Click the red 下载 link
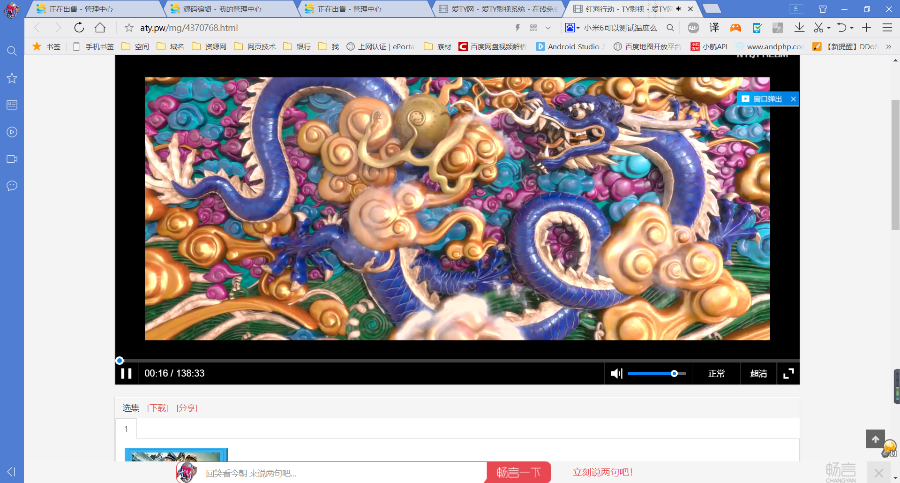 coord(157,408)
